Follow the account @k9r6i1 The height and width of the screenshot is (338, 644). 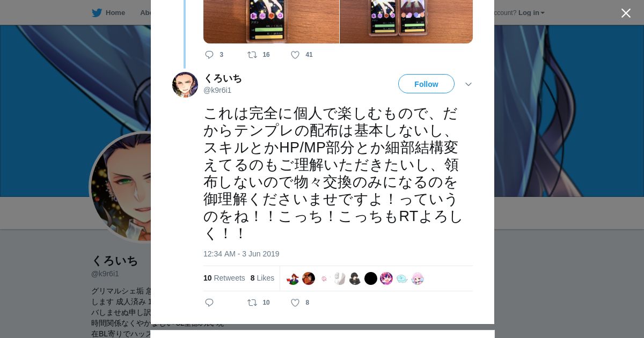coord(426,84)
